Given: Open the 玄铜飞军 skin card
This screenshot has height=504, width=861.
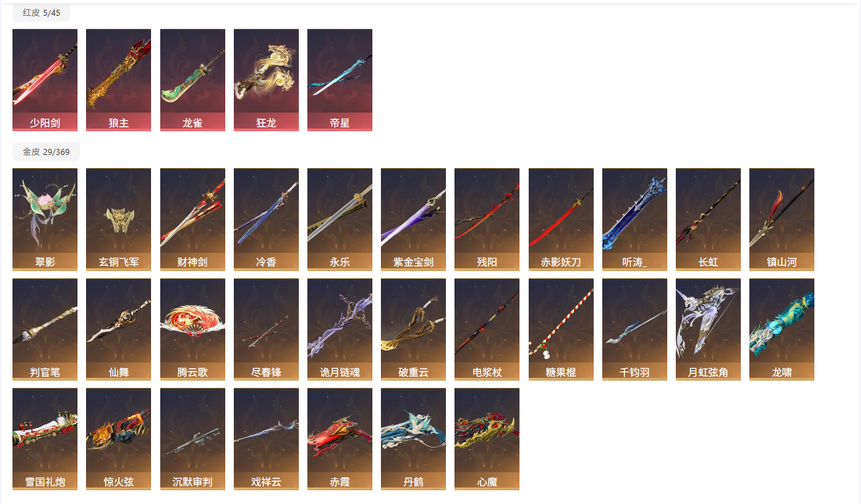Looking at the screenshot, I should pos(118,219).
